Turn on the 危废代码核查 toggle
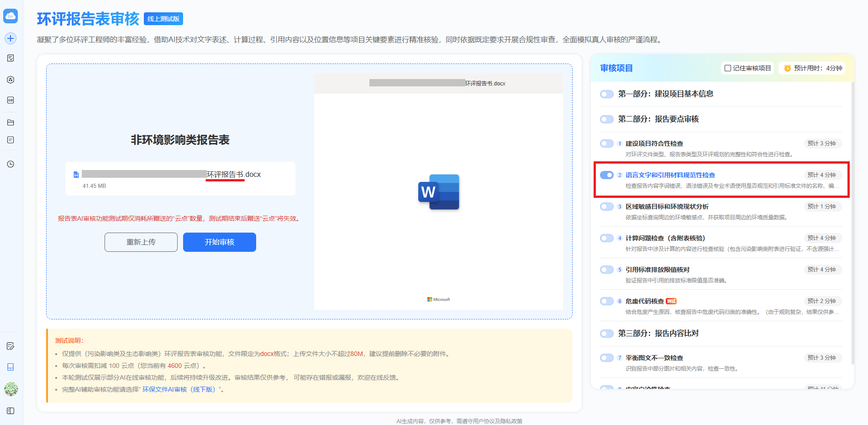This screenshot has height=425, width=868. click(x=606, y=301)
